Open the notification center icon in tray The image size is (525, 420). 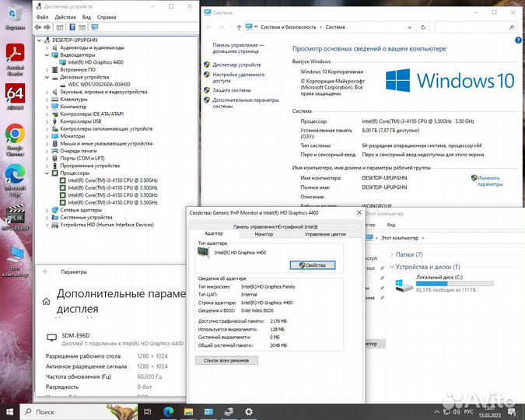pyautogui.click(x=513, y=411)
